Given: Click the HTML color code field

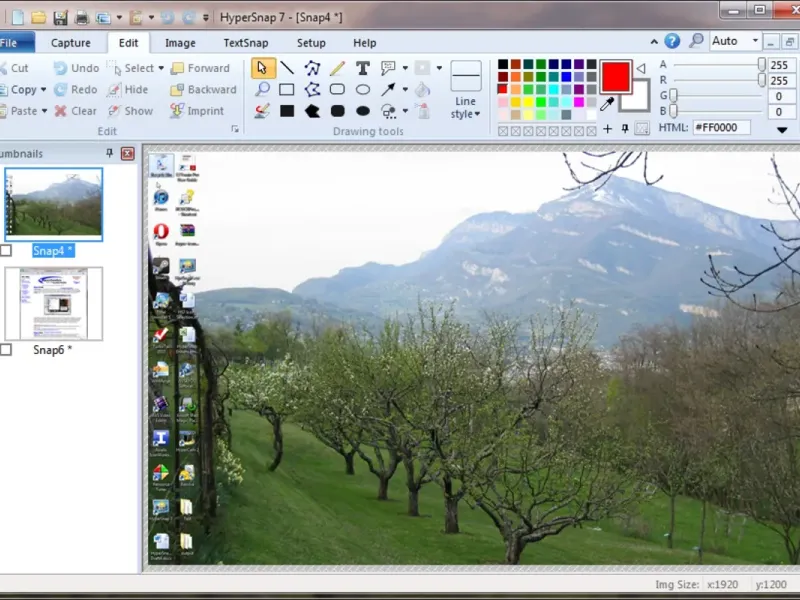Looking at the screenshot, I should pos(721,128).
